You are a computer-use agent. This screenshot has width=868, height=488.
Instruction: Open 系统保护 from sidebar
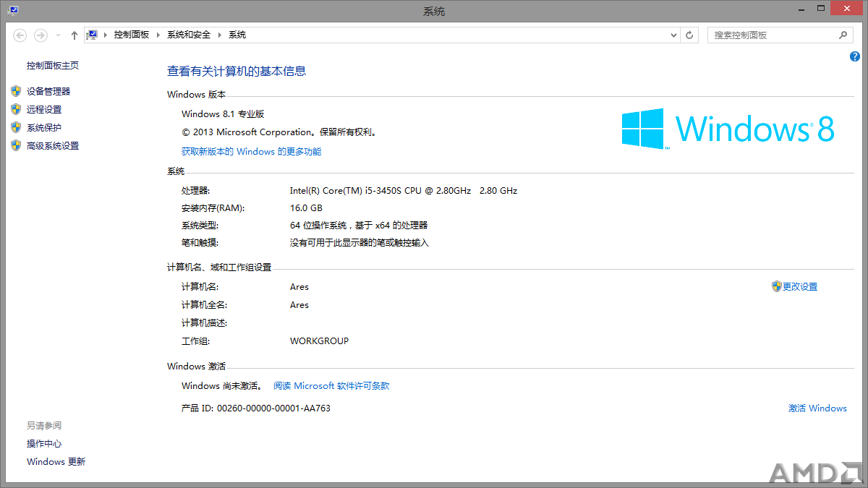pyautogui.click(x=44, y=128)
